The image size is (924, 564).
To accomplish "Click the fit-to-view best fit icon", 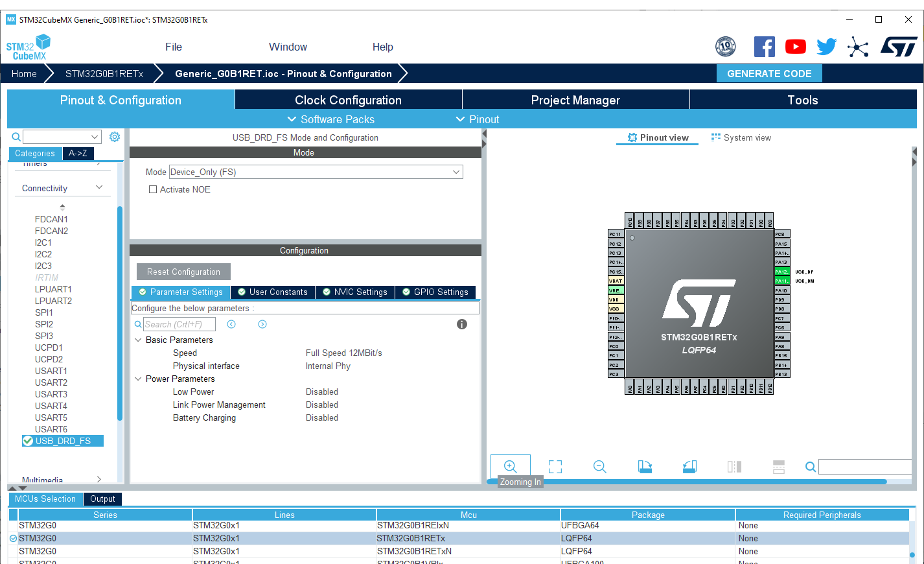I will tap(555, 467).
